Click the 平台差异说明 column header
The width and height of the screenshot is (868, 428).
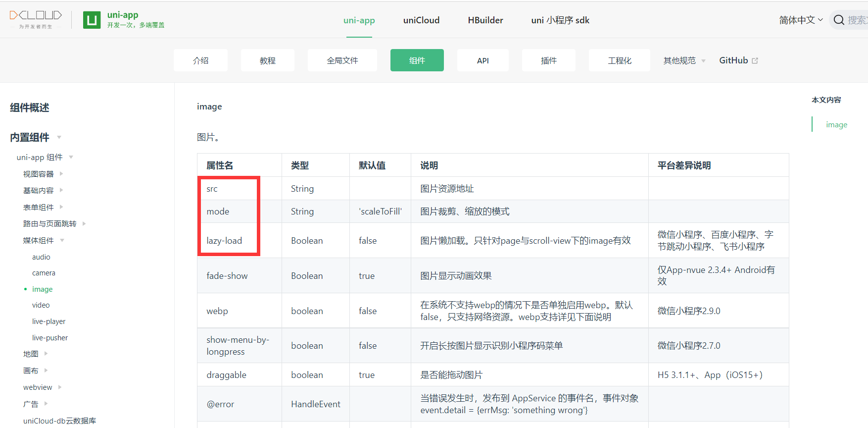click(x=719, y=165)
